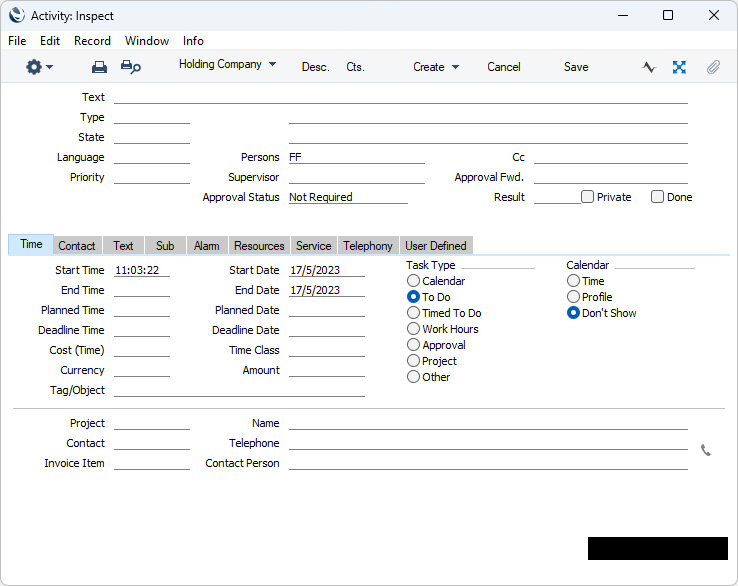Click the Cts. button
The height and width of the screenshot is (586, 738).
coord(355,67)
